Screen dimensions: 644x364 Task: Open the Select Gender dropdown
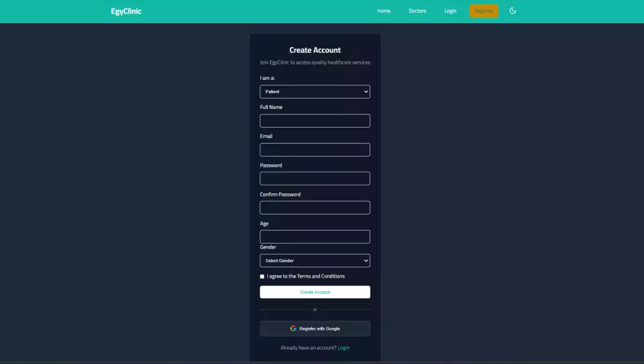315,260
